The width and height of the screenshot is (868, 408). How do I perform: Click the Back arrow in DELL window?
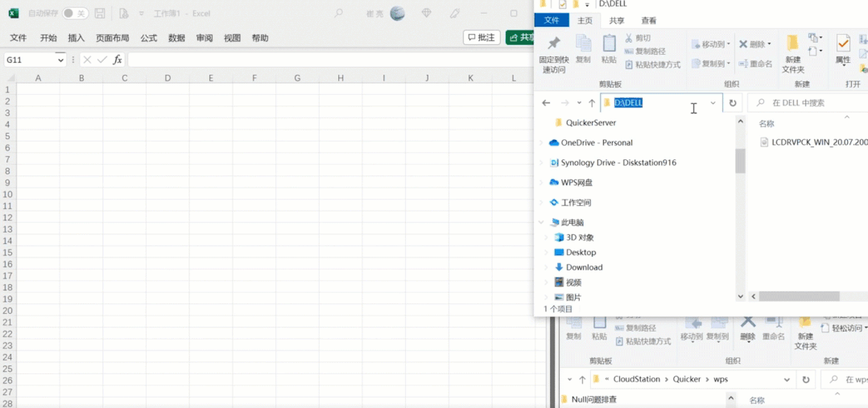coord(546,103)
